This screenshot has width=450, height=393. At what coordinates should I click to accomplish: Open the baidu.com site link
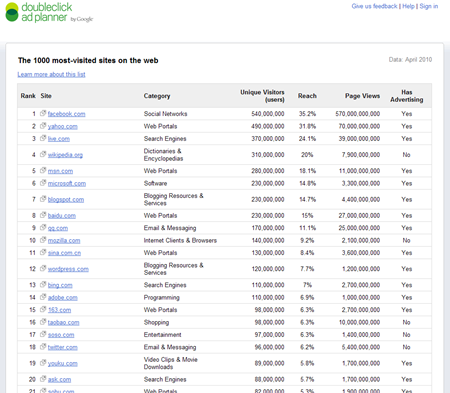pos(62,216)
